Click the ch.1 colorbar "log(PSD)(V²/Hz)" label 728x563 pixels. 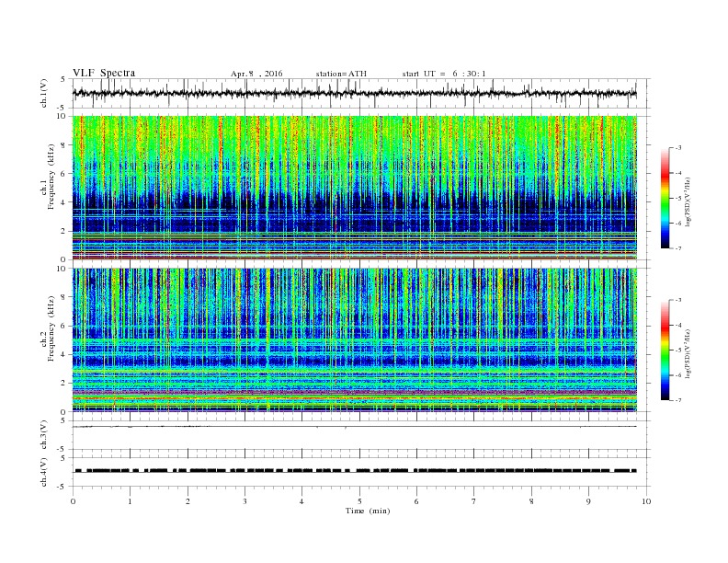tap(688, 201)
